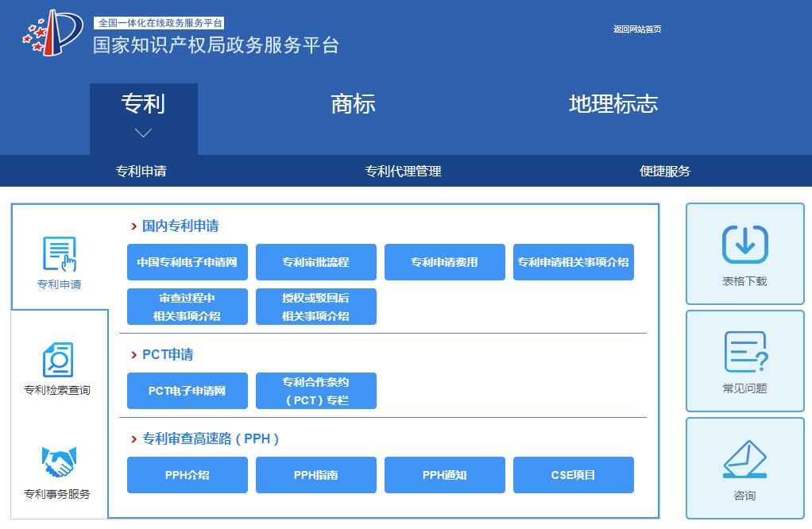The image size is (812, 529).
Task: Expand the 专利审查高速路 (PPH) section arrow
Action: pos(134,439)
